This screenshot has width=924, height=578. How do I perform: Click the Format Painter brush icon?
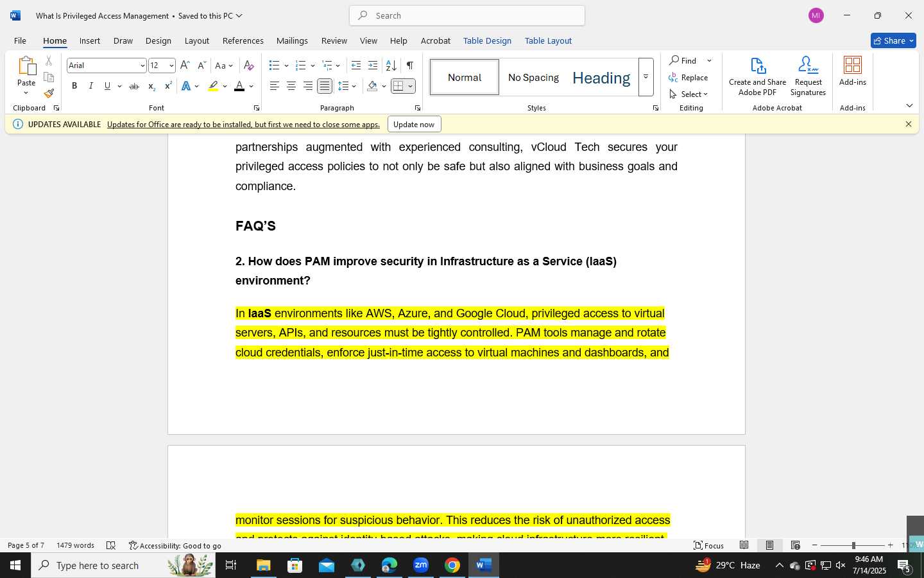tap(49, 93)
